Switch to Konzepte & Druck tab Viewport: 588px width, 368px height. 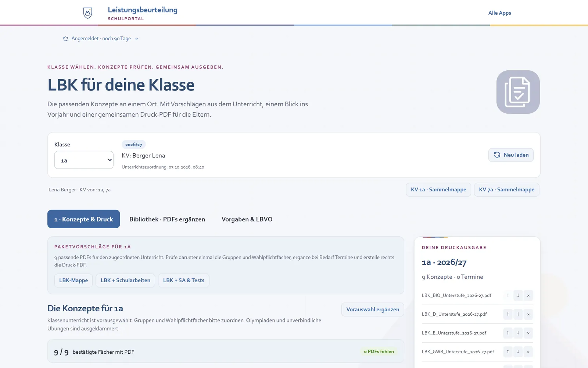pyautogui.click(x=84, y=219)
